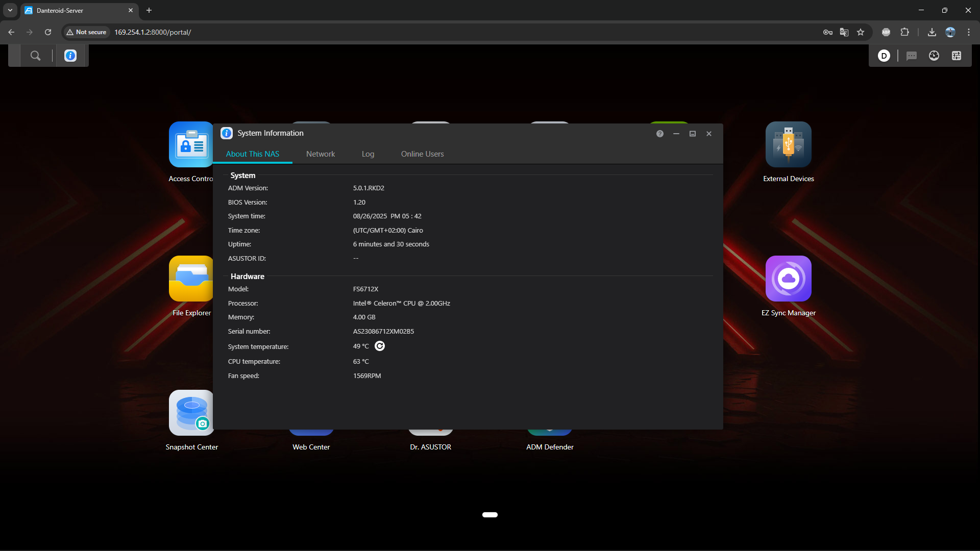Open the Online Users tab

pos(422,154)
